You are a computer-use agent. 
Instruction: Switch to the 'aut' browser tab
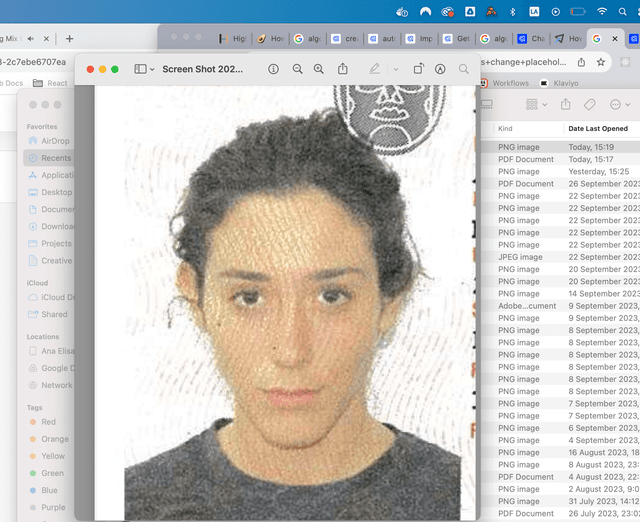click(382, 39)
